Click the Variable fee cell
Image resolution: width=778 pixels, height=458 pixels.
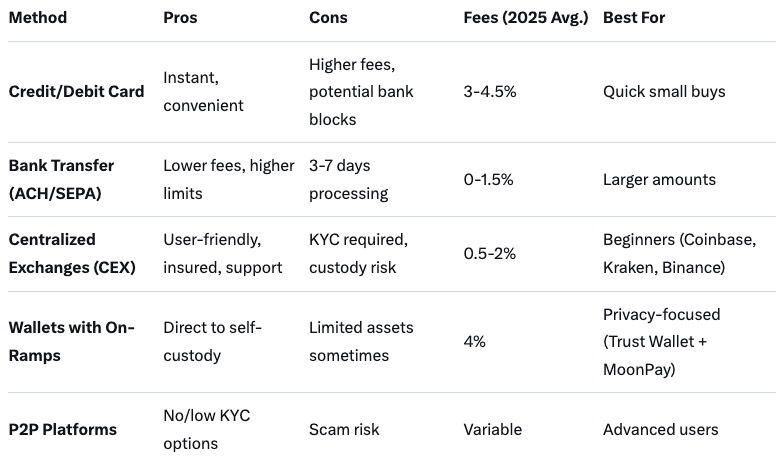tap(492, 429)
